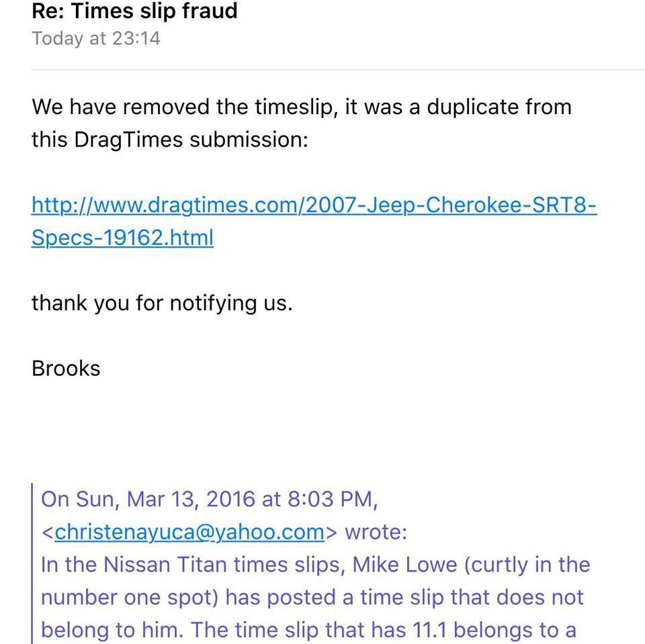Click the 'number one spot) has posted' line
The height and width of the screenshot is (644, 645).
(312, 597)
